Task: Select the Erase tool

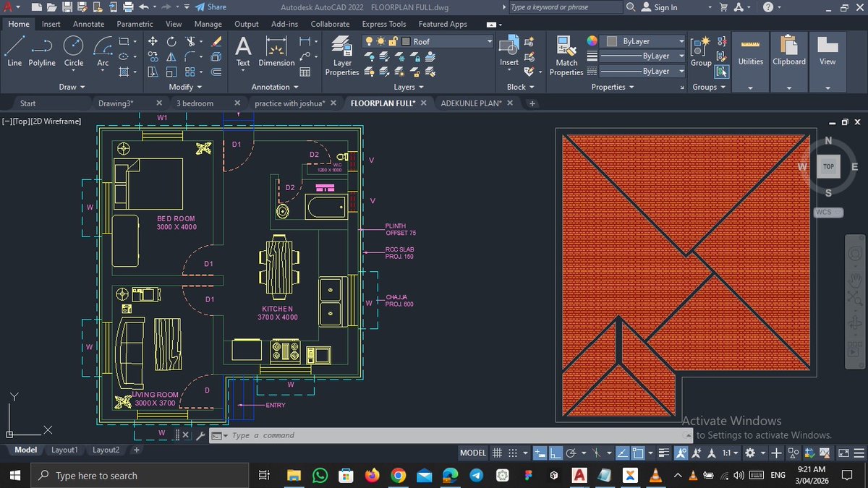Action: coord(216,41)
